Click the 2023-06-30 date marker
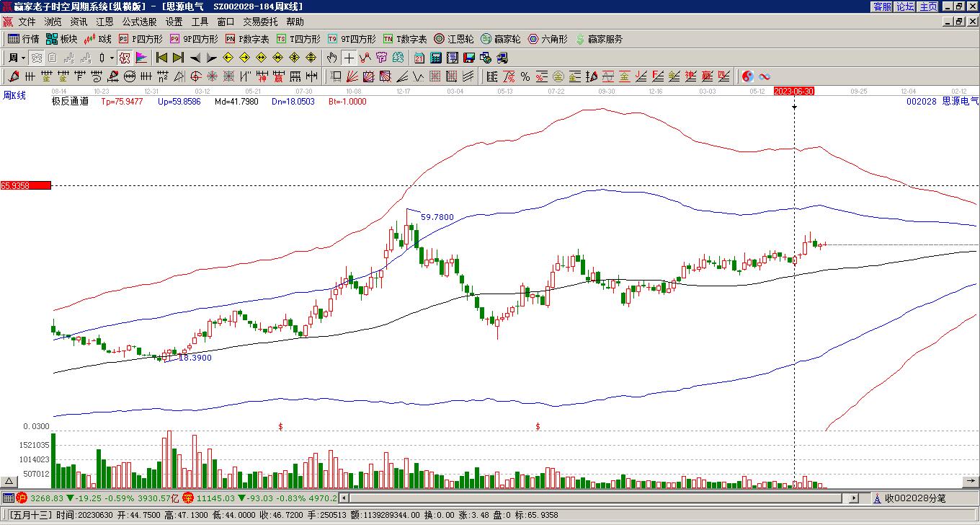 pyautogui.click(x=794, y=91)
